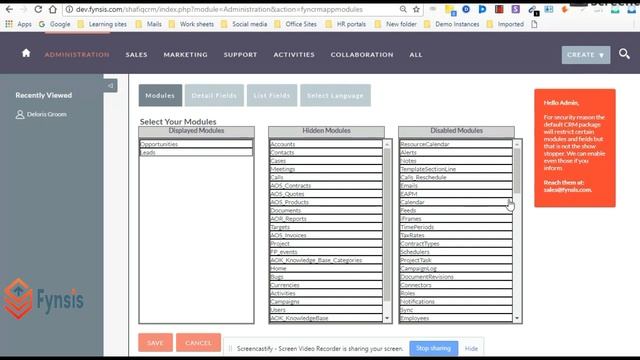640x360 pixels.
Task: Open Deloris Groom recently viewed record
Action: 47,114
